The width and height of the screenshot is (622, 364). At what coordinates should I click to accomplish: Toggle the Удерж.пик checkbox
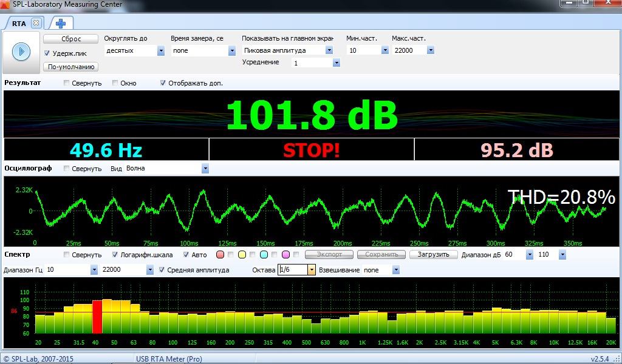coord(47,53)
